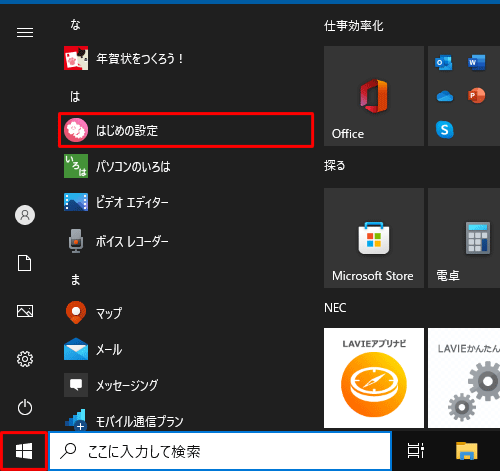The width and height of the screenshot is (500, 471).
Task: Open the Pictures icon in sidebar
Action: click(x=25, y=311)
